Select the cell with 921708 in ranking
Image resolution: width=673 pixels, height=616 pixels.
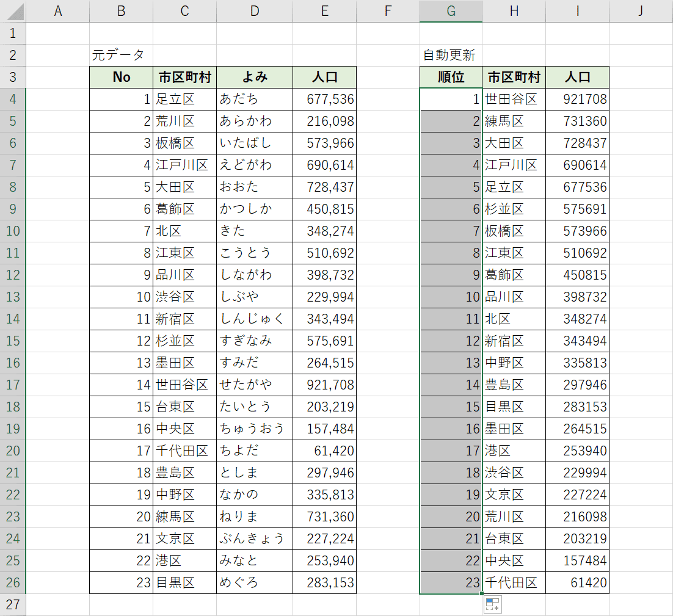(577, 99)
